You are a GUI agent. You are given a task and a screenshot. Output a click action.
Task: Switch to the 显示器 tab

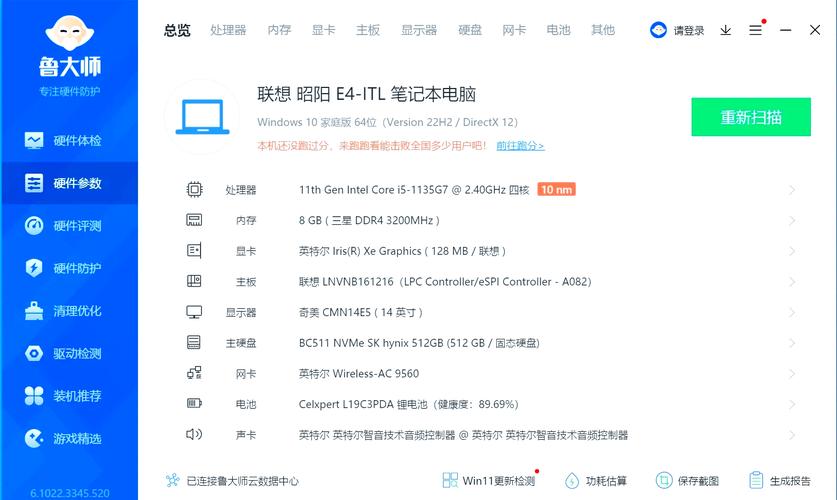click(x=419, y=30)
